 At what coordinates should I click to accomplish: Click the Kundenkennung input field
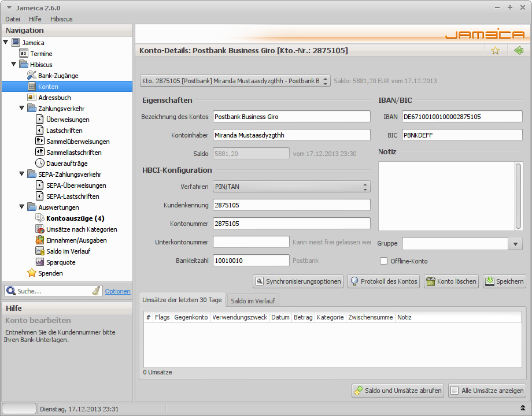(291, 205)
